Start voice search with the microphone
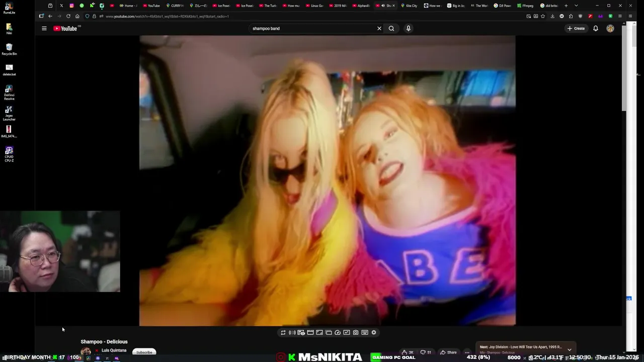This screenshot has height=362, width=644. [409, 29]
